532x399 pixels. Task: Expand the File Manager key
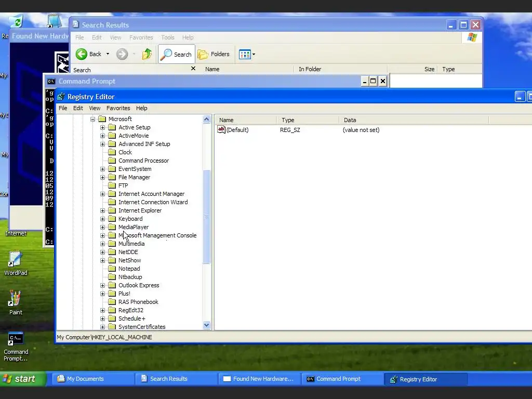(102, 177)
